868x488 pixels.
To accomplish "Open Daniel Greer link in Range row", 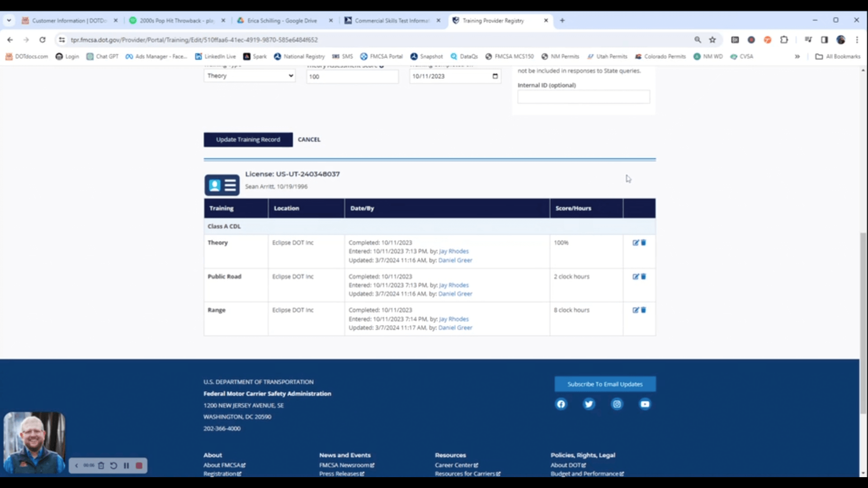I will coord(455,328).
